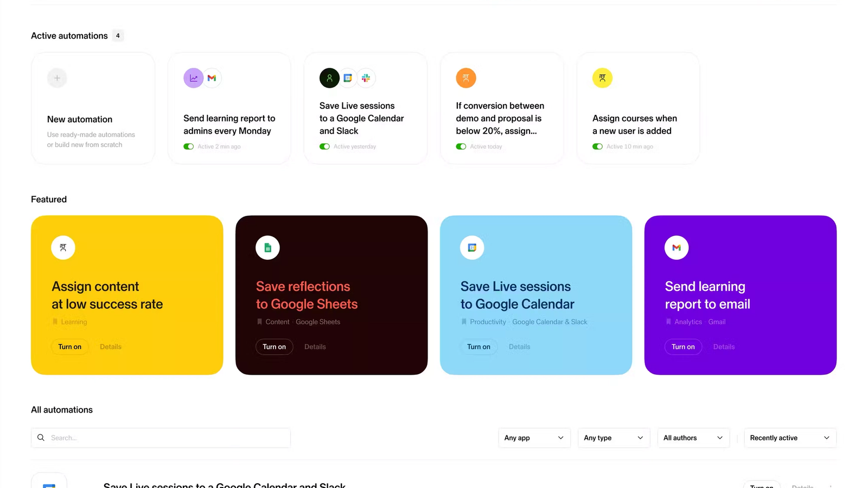This screenshot has width=868, height=488.
Task: Click the "Send learning report to email" heading
Action: pos(708,296)
